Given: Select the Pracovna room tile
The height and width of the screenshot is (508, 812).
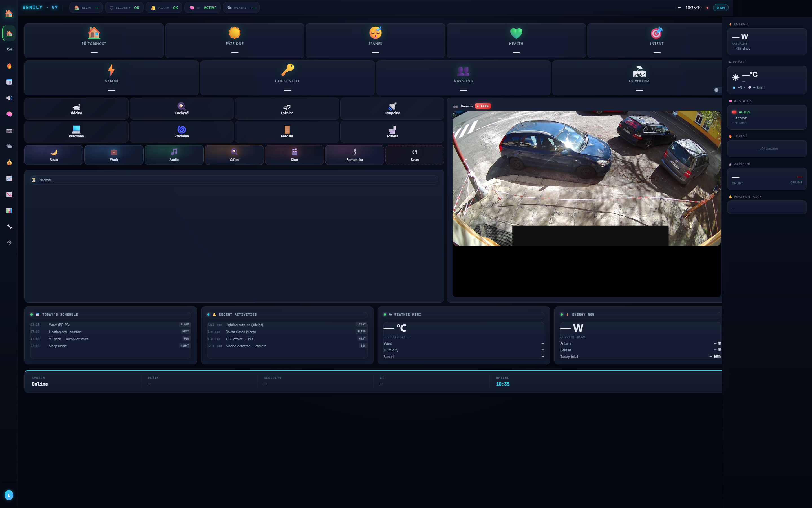Looking at the screenshot, I should tap(76, 132).
